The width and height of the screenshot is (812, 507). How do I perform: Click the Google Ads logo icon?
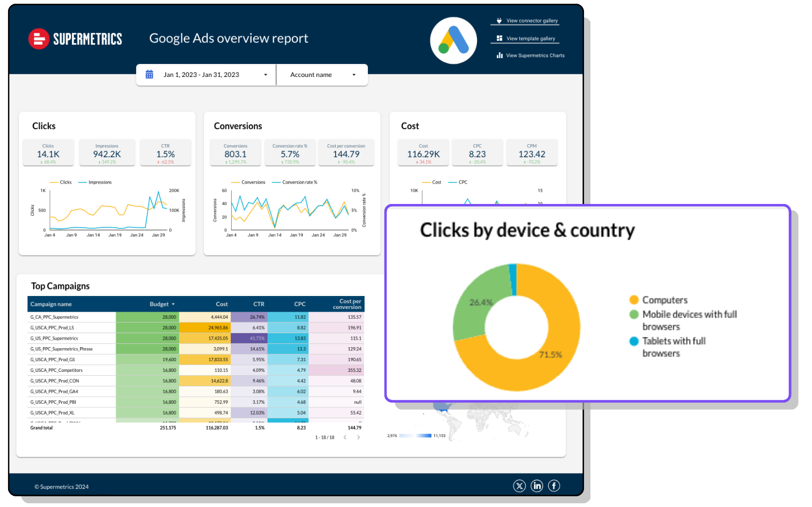coord(453,40)
